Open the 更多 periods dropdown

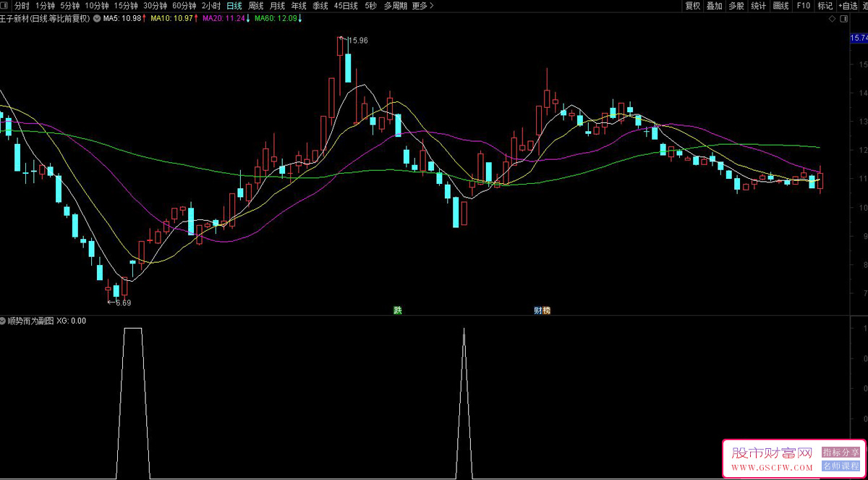pos(422,6)
